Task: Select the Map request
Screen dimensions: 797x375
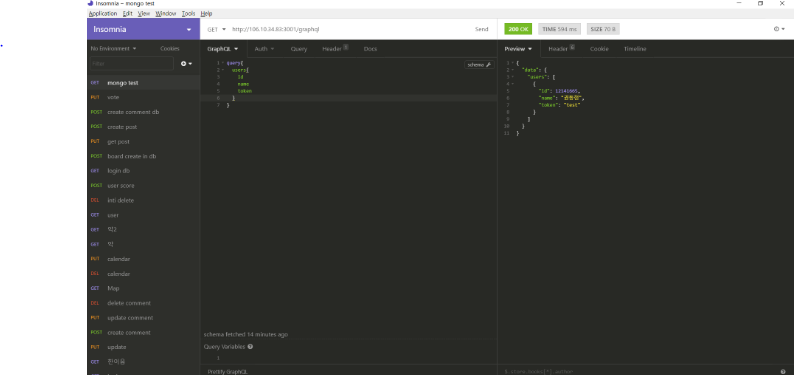Action: click(143, 288)
